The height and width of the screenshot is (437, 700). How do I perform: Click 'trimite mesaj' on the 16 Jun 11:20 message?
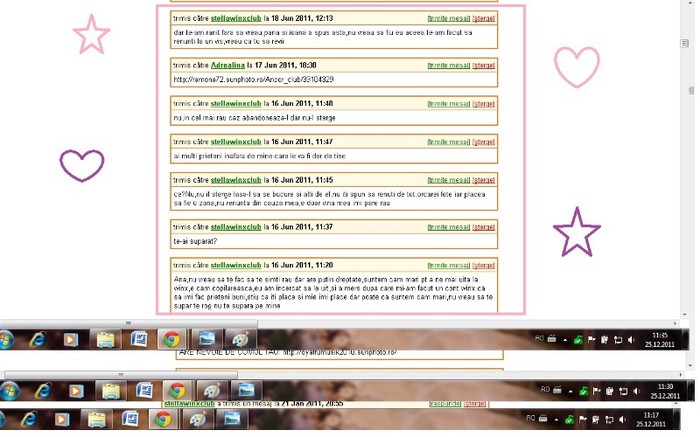[x=447, y=265]
